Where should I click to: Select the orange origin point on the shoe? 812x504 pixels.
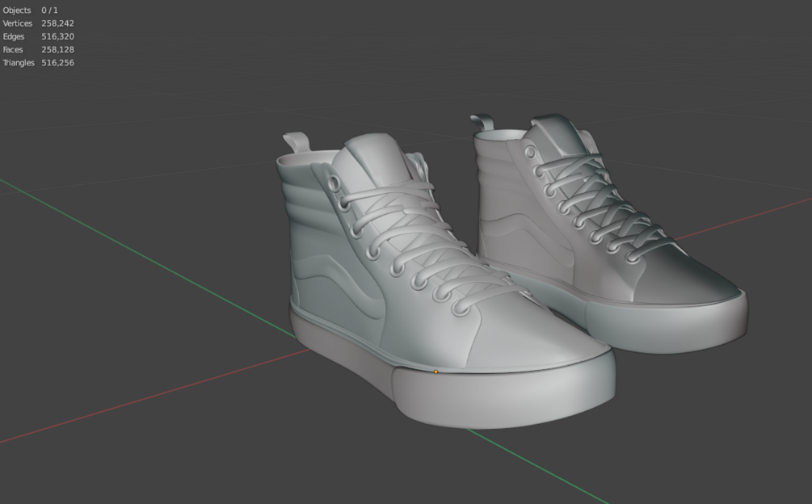tap(435, 372)
